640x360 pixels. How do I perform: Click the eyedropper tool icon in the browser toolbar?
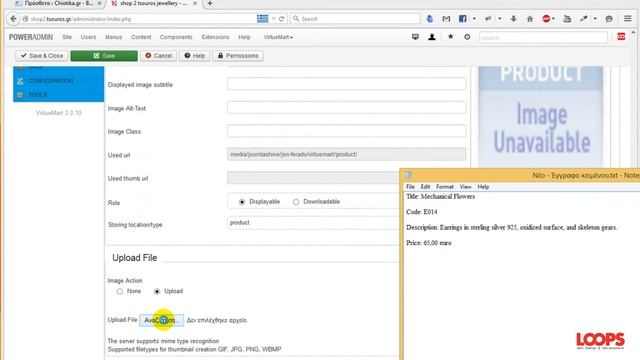click(584, 19)
